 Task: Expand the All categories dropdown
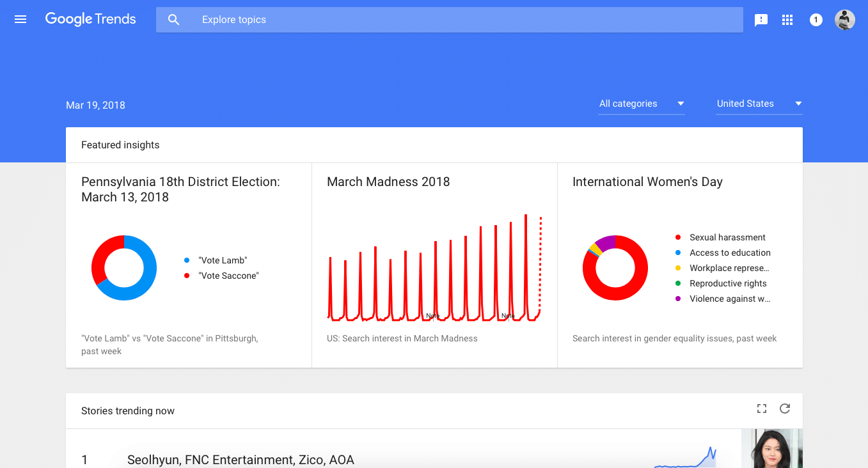[641, 104]
